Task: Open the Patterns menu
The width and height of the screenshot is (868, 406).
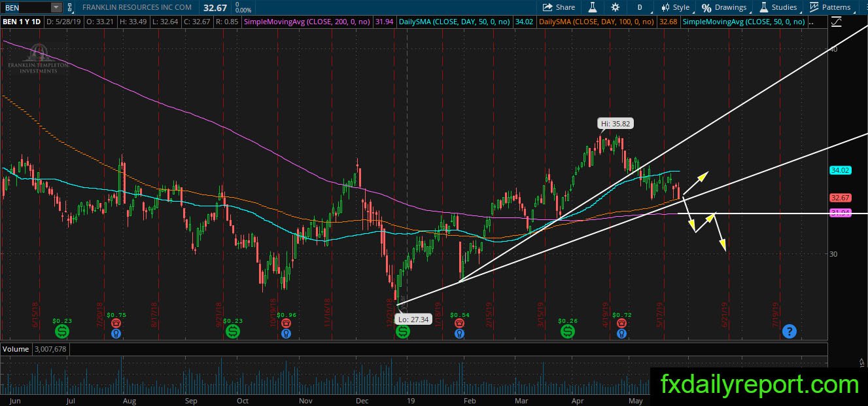Action: (x=830, y=7)
